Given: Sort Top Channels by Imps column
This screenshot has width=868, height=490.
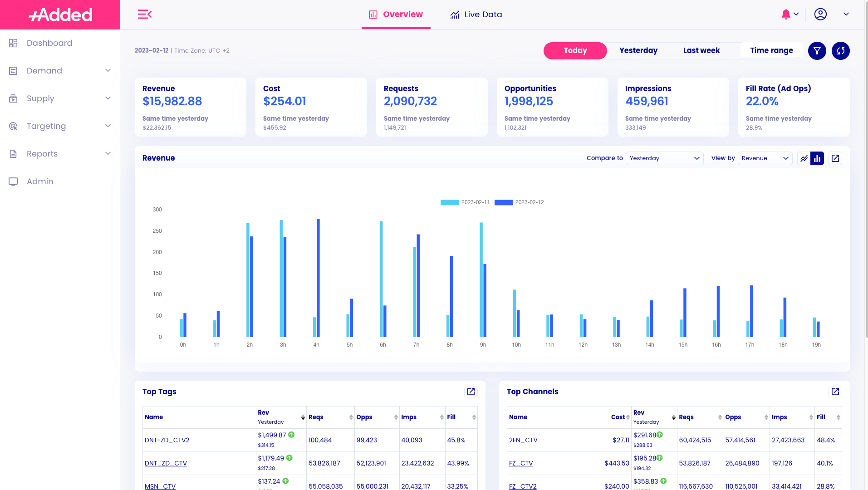Looking at the screenshot, I should pos(811,417).
